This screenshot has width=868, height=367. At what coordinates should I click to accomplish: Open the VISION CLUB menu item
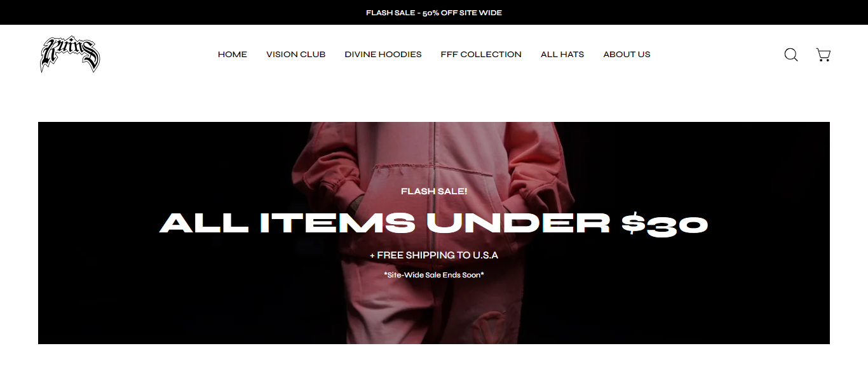[x=296, y=55]
